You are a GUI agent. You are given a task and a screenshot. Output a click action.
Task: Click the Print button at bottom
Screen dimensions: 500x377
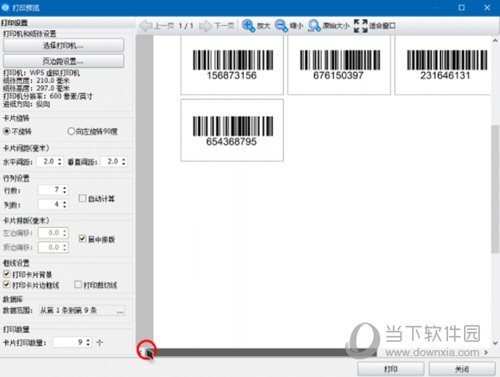tap(391, 369)
